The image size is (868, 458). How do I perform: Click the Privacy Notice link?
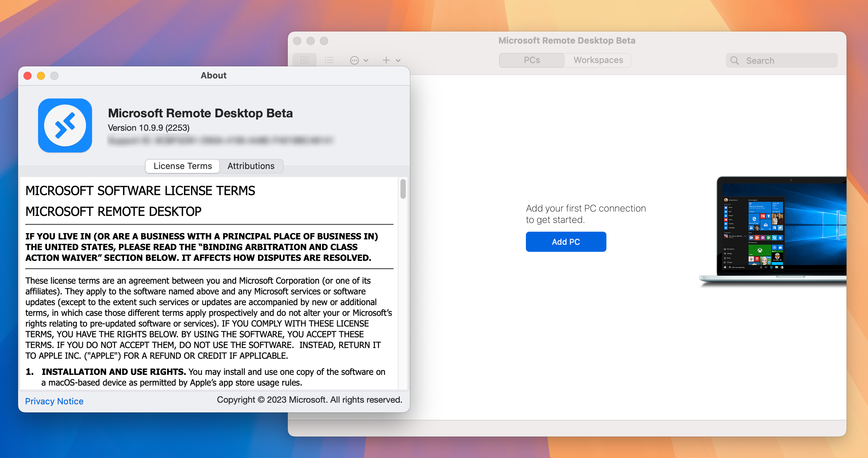pos(55,401)
